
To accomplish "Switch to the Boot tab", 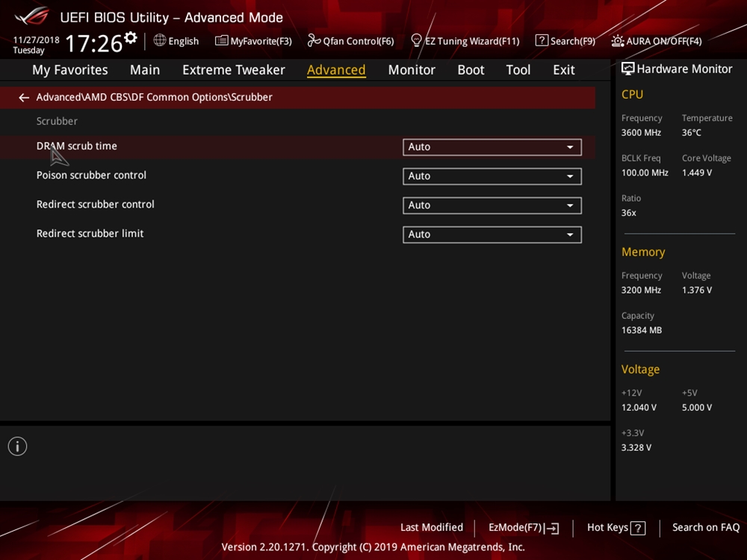I will click(x=471, y=70).
